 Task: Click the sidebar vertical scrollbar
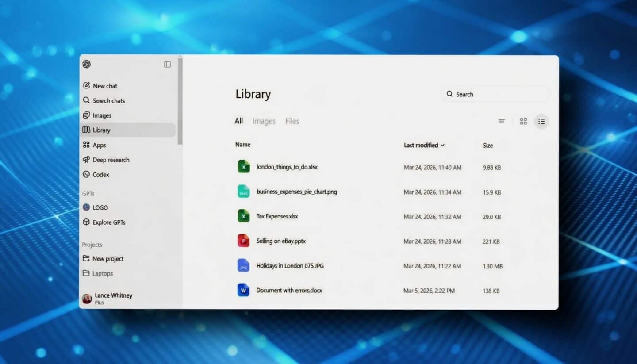tap(180, 101)
